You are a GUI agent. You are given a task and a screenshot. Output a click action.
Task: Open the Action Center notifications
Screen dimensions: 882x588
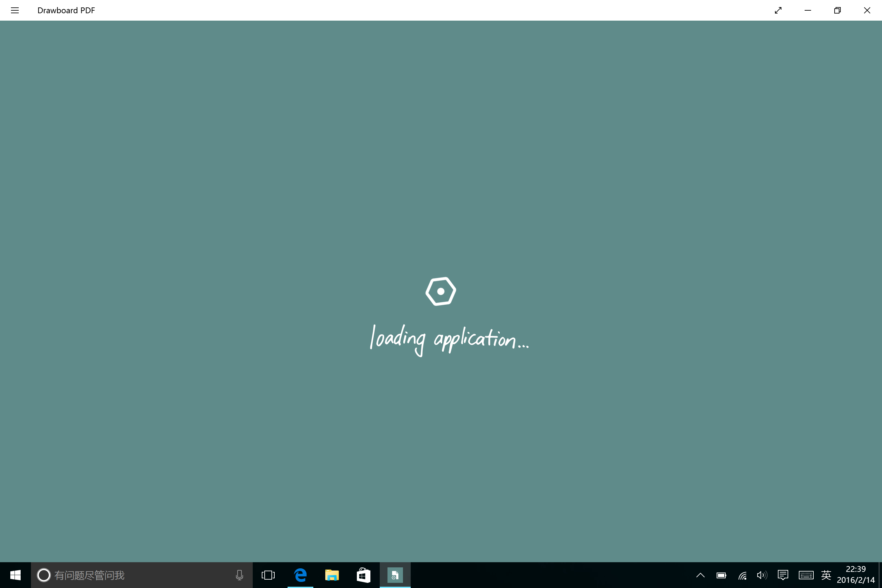(783, 575)
